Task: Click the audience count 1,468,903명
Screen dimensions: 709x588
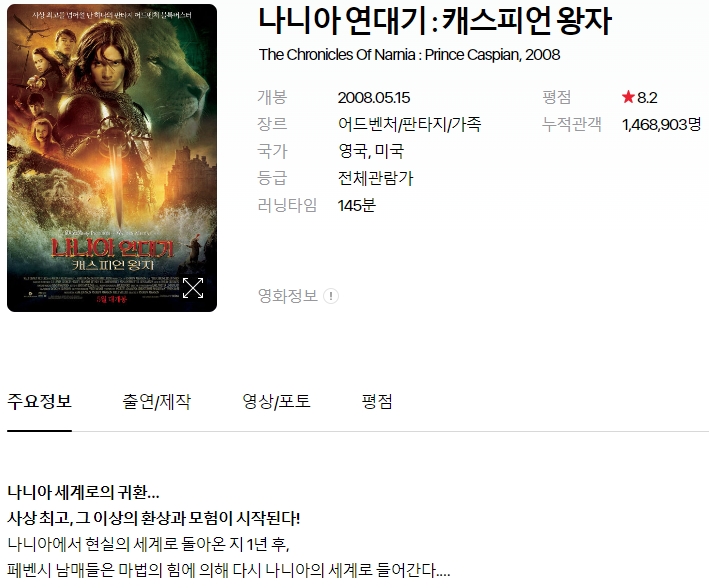Action: (x=662, y=124)
